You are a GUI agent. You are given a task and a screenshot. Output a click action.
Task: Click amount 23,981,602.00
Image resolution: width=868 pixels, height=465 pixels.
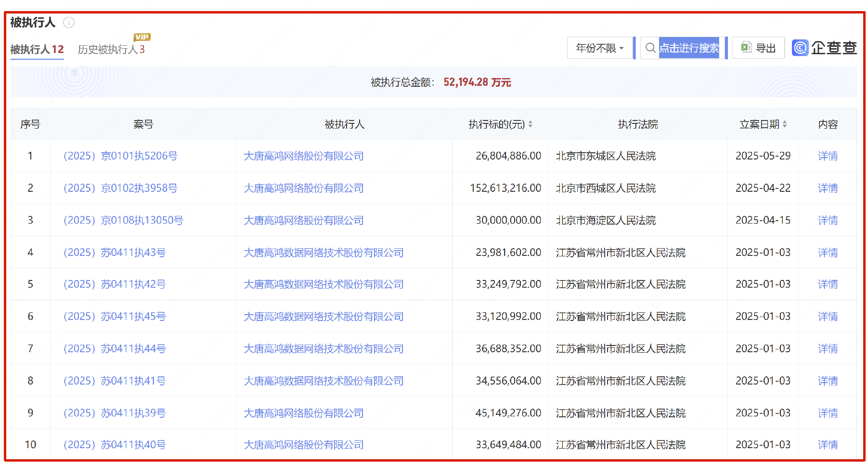tap(508, 252)
